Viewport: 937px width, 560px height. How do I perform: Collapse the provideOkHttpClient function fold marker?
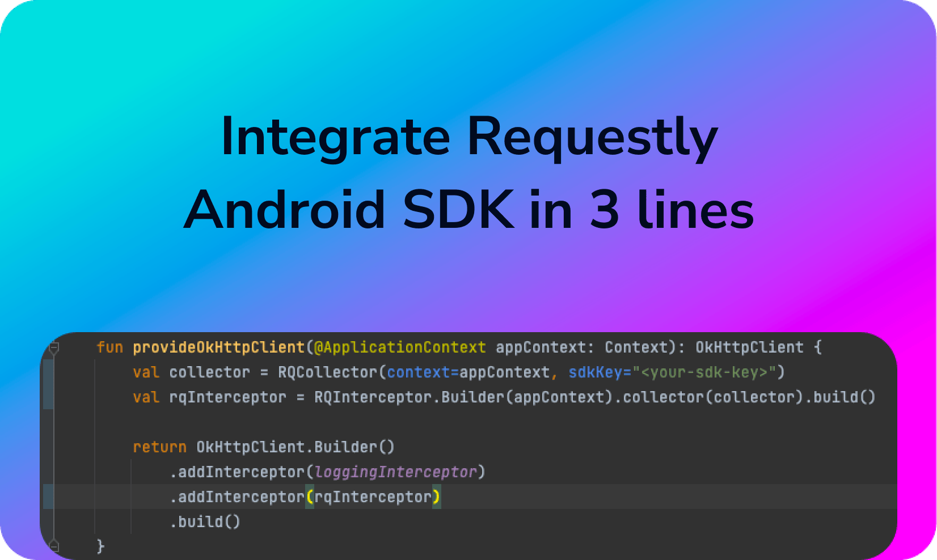(54, 347)
